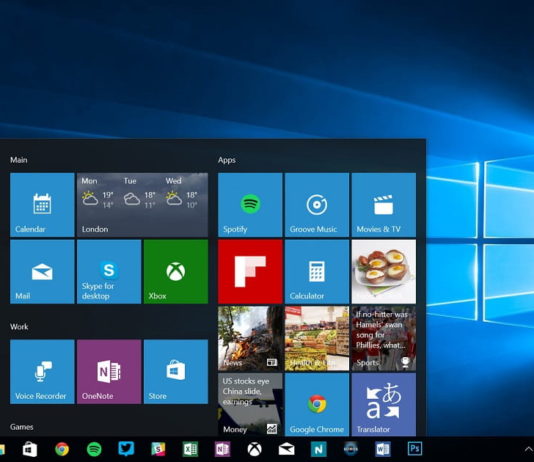The height and width of the screenshot is (462, 534).
Task: Open the Movies & TV tile
Action: [x=384, y=205]
